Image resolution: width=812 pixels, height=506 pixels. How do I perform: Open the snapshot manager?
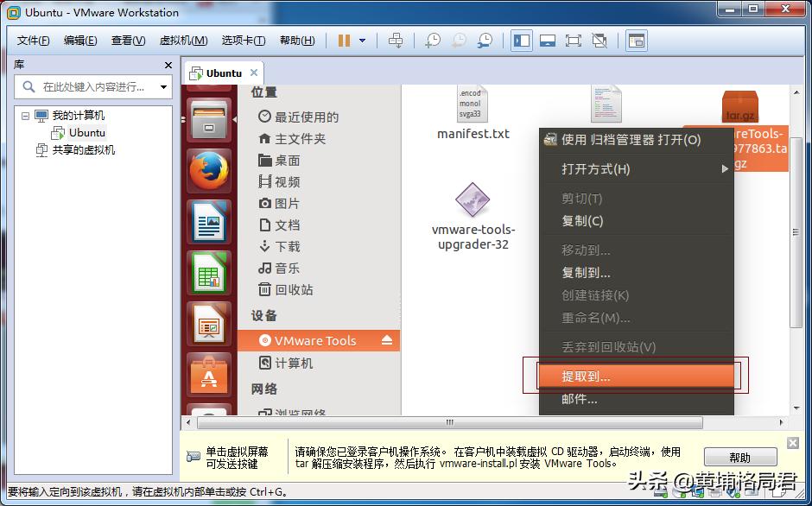[x=484, y=41]
